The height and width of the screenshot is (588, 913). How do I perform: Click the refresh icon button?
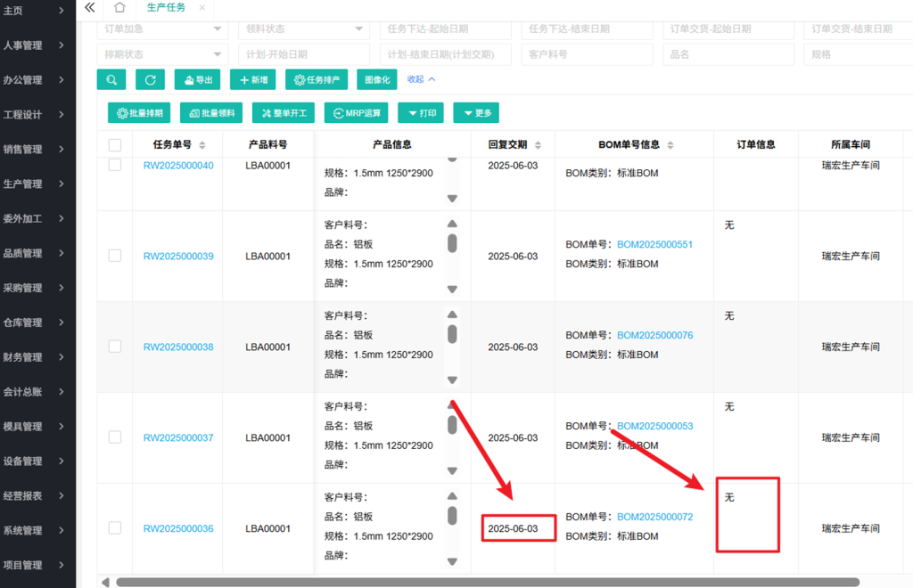click(x=150, y=79)
